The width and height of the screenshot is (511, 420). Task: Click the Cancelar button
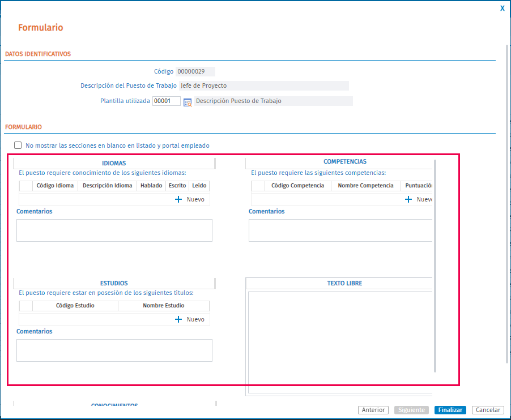point(488,410)
